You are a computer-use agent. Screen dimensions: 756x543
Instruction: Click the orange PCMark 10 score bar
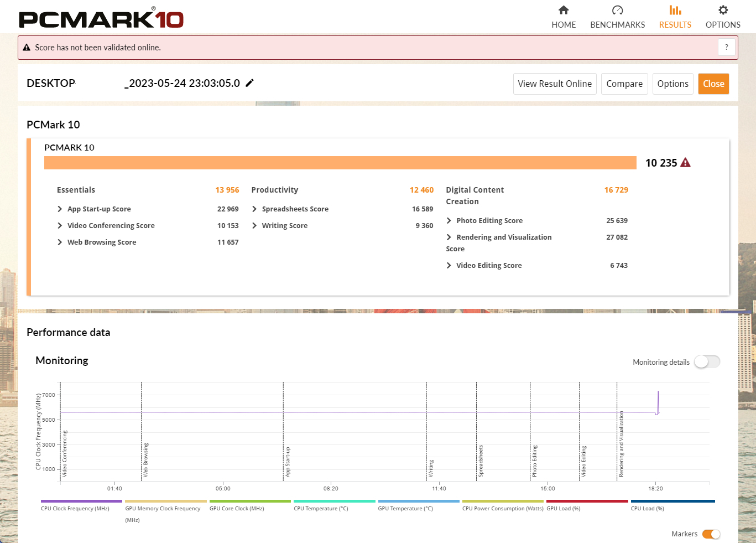[x=340, y=163]
